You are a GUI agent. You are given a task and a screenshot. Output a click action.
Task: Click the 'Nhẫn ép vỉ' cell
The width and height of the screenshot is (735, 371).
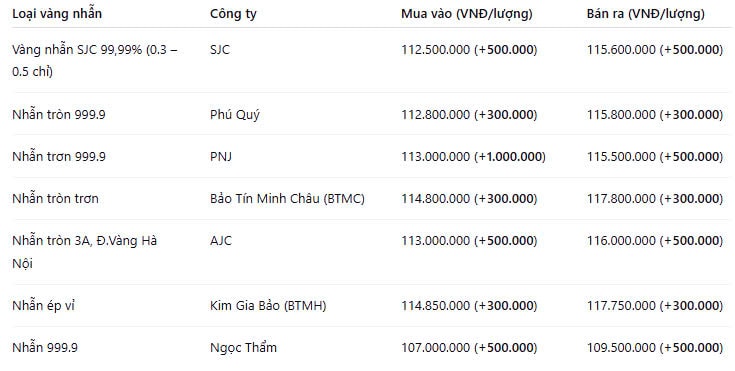(43, 306)
